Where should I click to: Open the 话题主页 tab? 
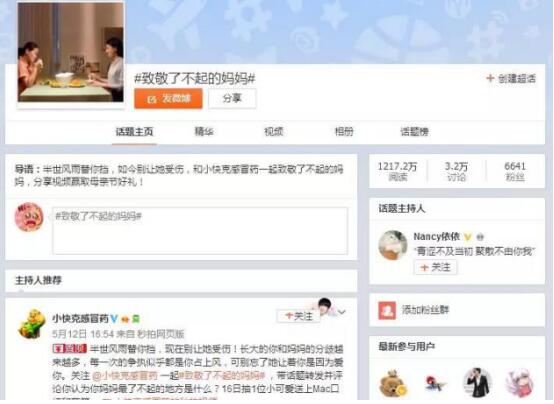point(134,132)
